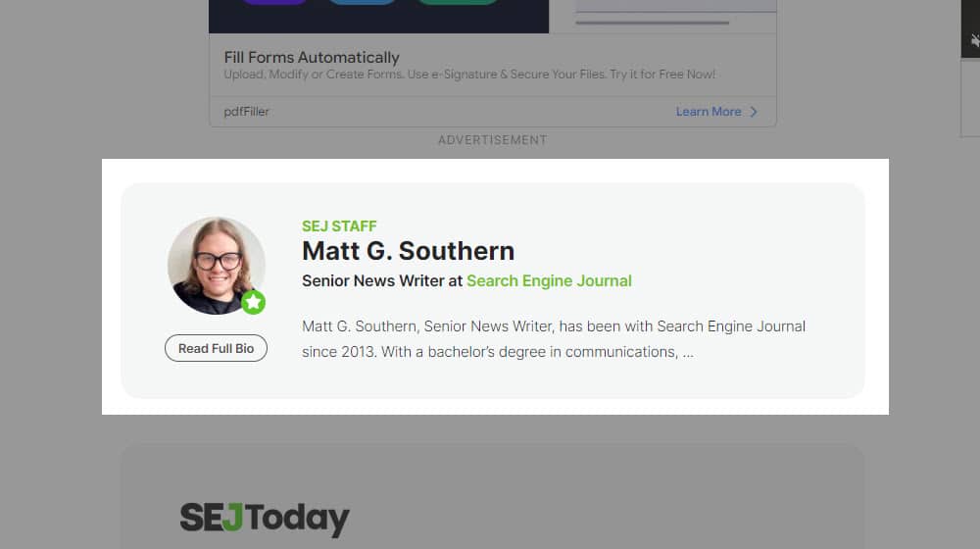Click the gray progress bar in the ad
Screen dimensions: 980x549
(x=653, y=23)
